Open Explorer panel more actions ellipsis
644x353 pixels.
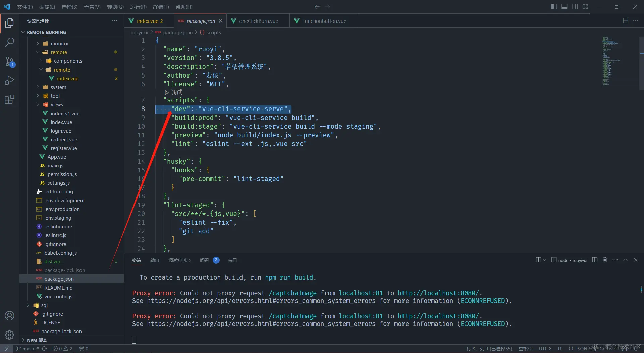(x=115, y=21)
